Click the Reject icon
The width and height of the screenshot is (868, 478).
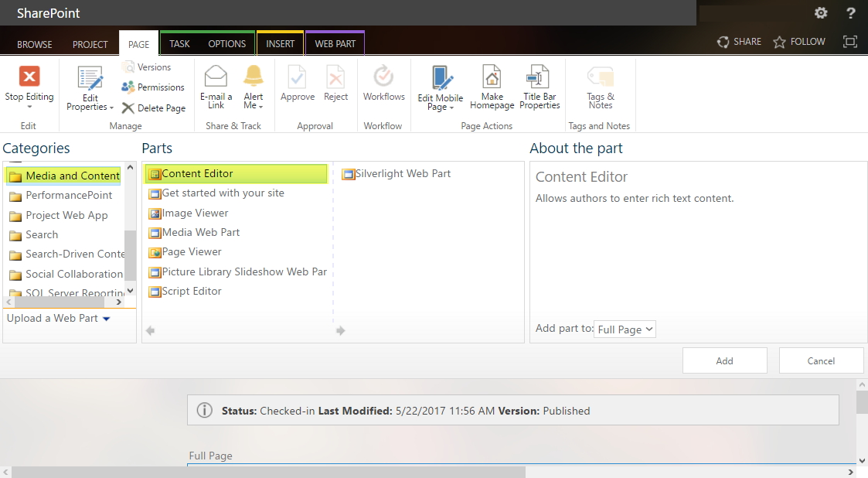point(335,77)
